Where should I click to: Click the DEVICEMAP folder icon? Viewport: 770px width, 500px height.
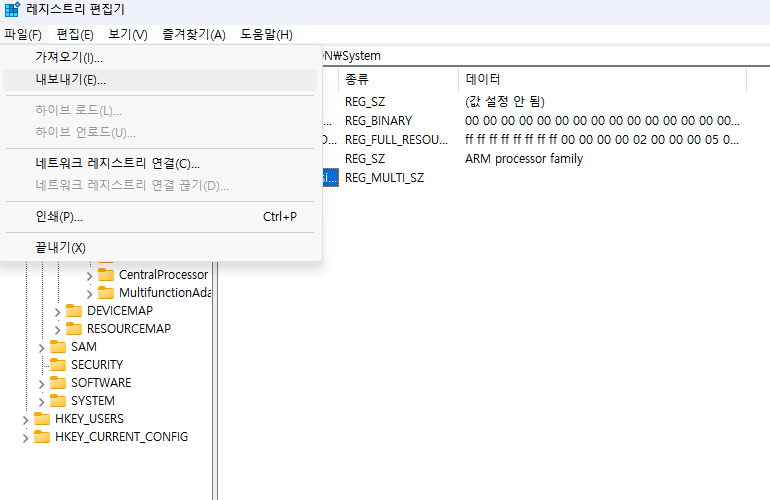74,311
